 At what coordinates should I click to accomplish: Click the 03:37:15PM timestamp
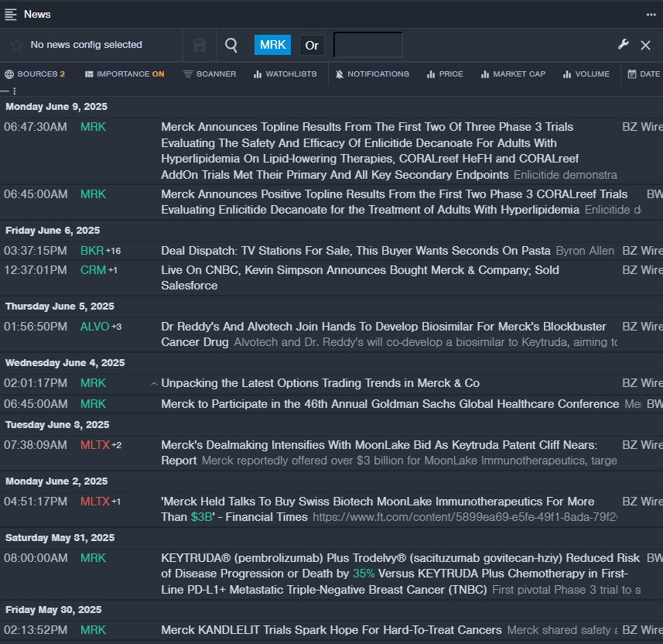(x=36, y=251)
